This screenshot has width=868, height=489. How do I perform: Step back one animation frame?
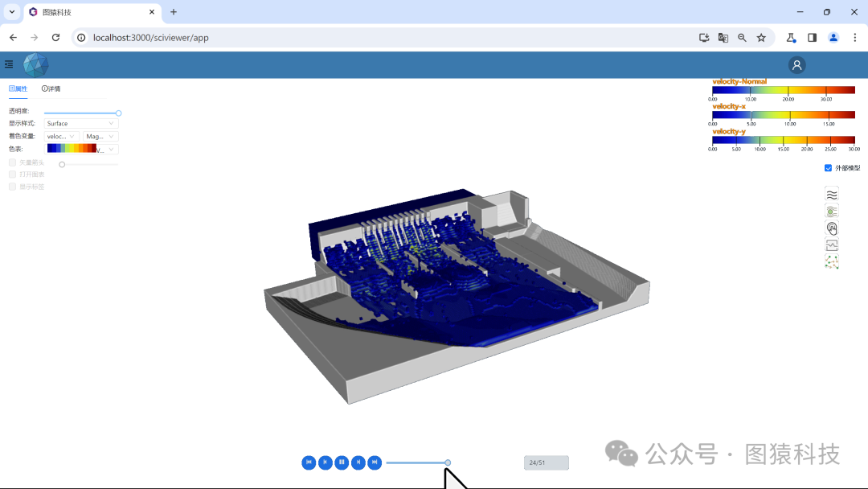[325, 462]
